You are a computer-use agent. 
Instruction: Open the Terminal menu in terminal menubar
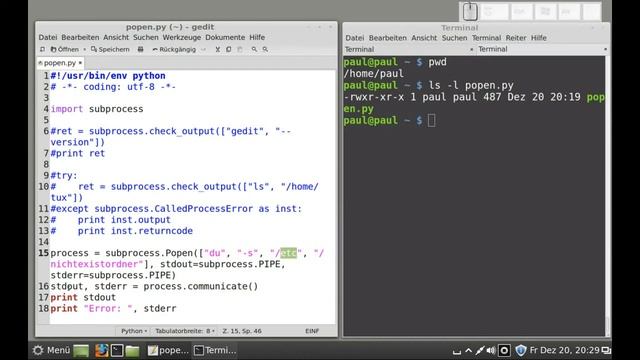coord(487,38)
